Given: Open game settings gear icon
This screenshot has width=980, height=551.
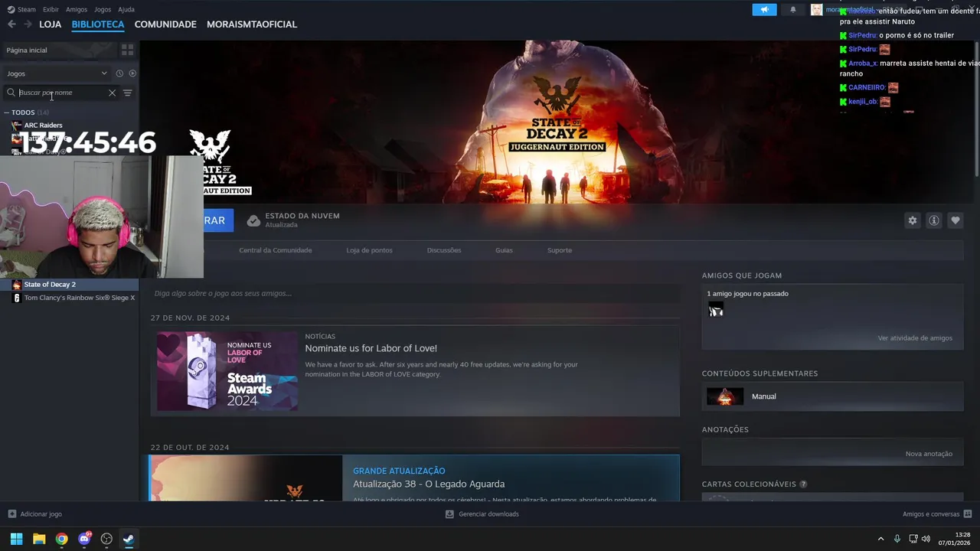Looking at the screenshot, I should tap(912, 220).
